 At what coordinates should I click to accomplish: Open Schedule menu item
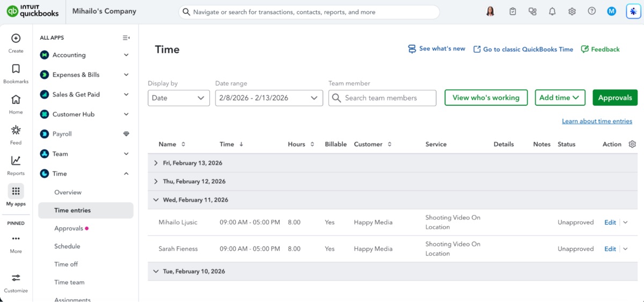coord(67,246)
